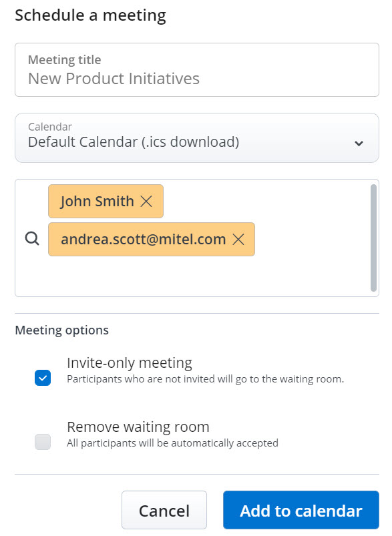Viewport: 392px width, 536px height.
Task: Click the Calendar field label
Action: [x=50, y=127]
